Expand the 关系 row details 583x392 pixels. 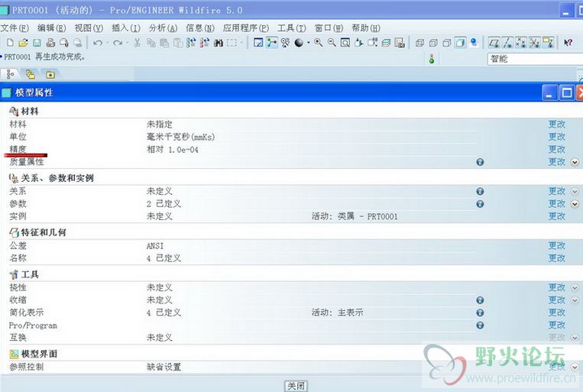coord(575,191)
